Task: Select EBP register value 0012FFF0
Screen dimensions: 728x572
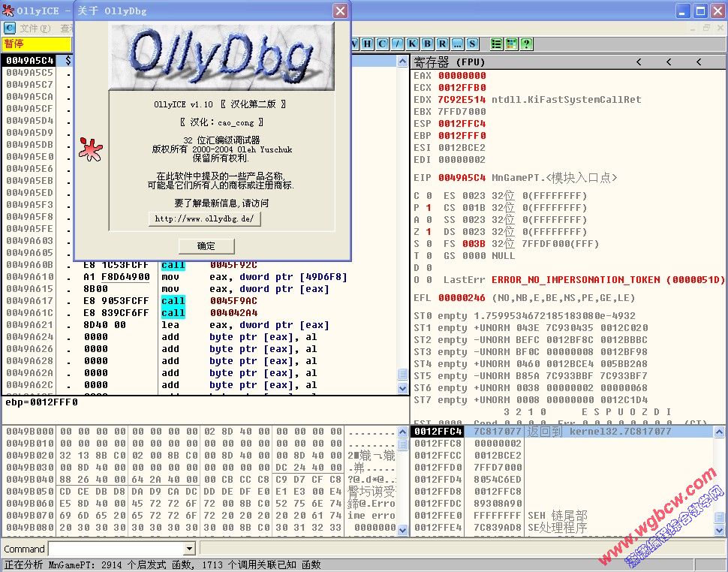Action: click(462, 136)
